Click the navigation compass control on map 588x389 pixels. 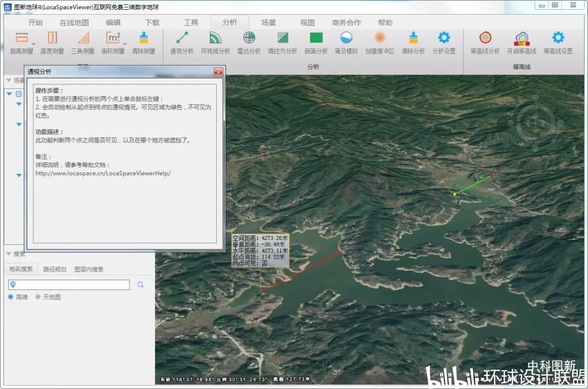coord(536,122)
